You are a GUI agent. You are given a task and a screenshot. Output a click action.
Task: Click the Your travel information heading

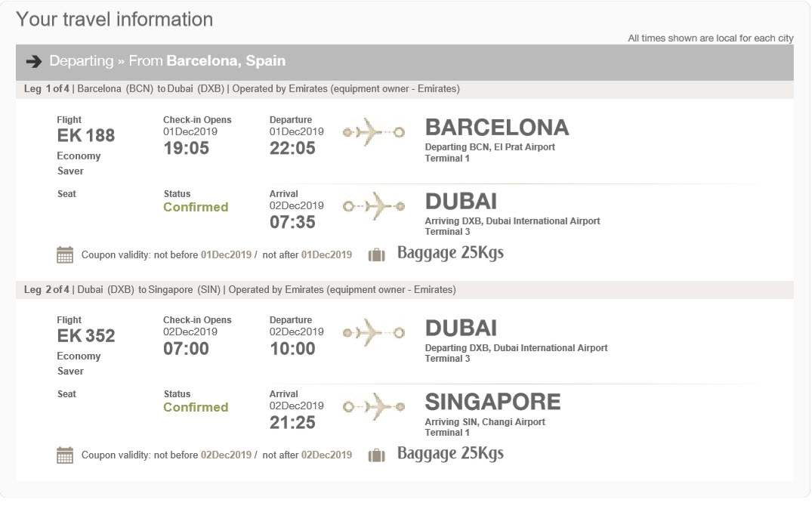[x=115, y=20]
